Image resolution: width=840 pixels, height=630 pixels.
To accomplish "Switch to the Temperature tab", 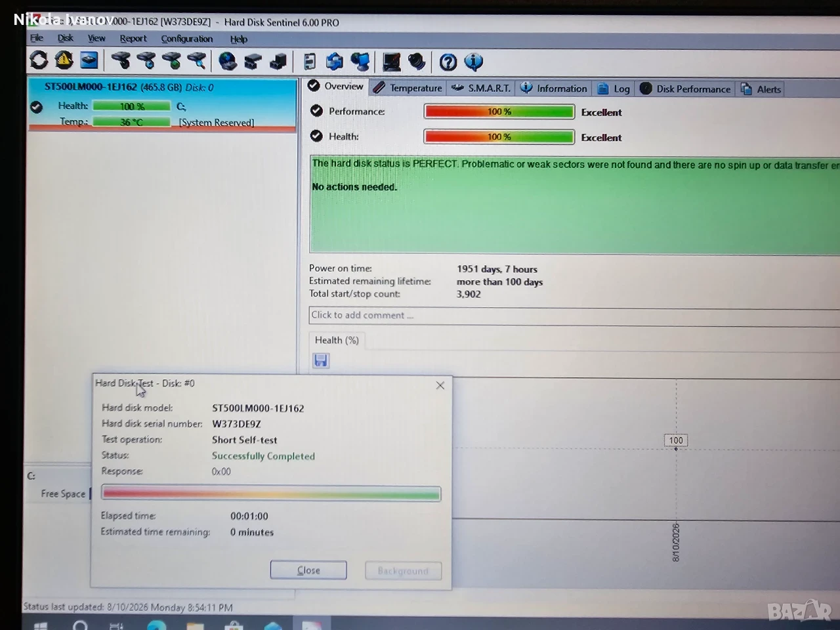I will click(x=408, y=88).
